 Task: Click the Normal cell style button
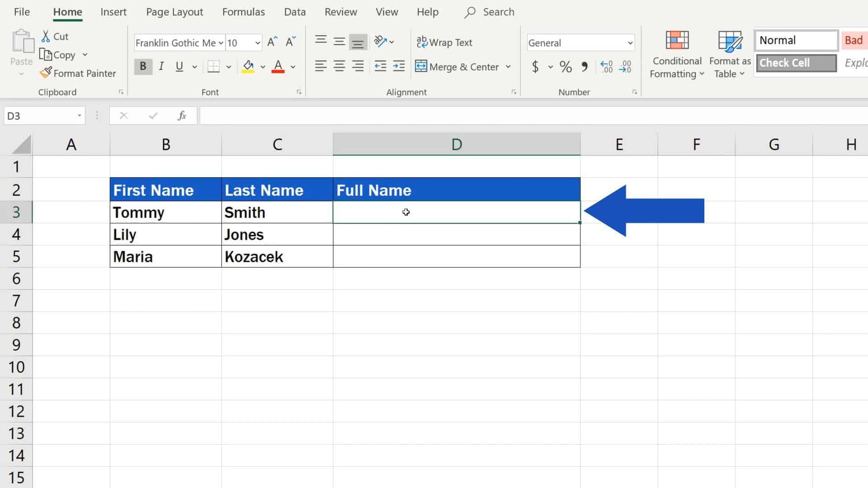796,40
